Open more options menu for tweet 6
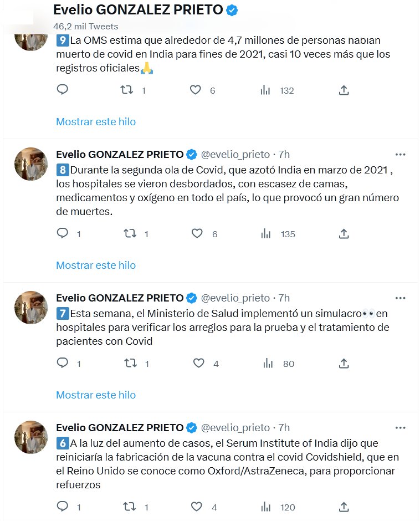This screenshot has width=420, height=521. (400, 427)
